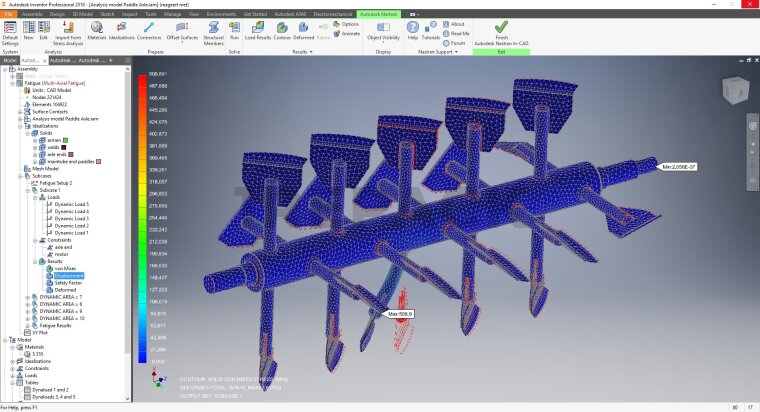
Task: Toggle Object Visibility in Display panel
Action: (383, 29)
